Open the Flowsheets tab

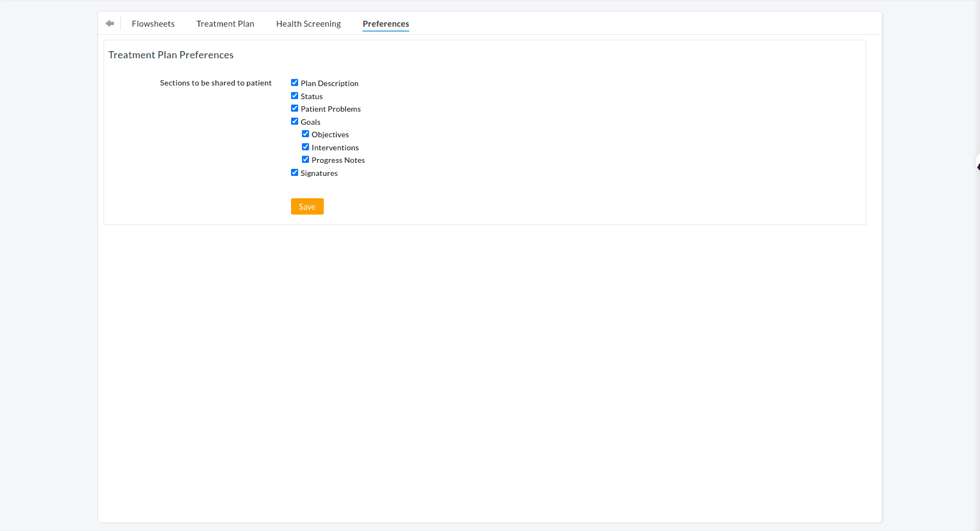click(153, 24)
